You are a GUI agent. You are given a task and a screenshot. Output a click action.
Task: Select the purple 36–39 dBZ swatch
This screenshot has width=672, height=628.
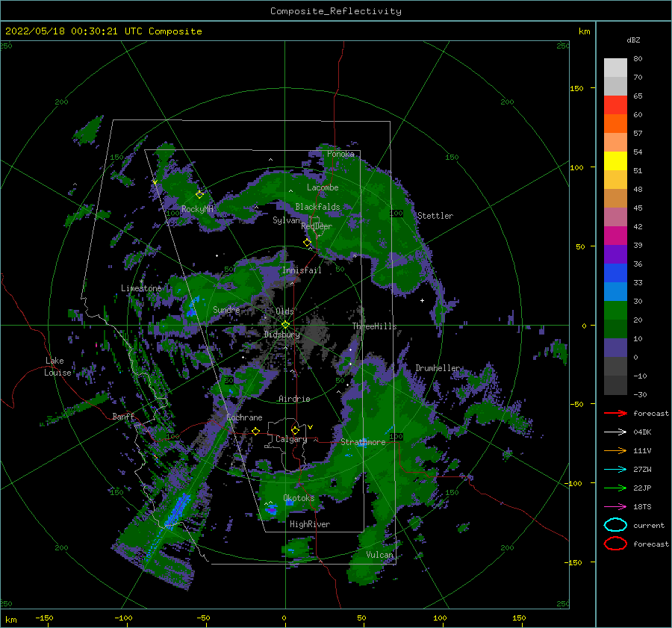[615, 254]
